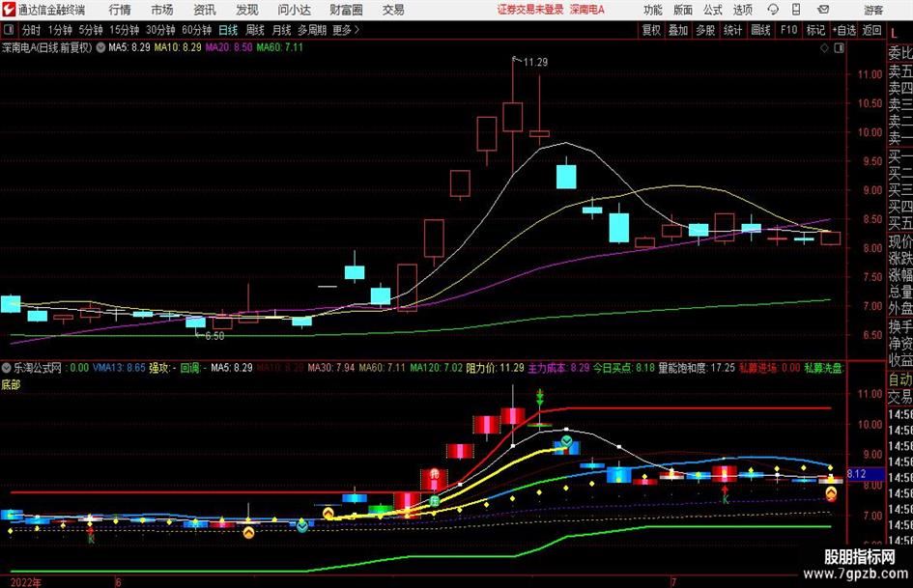
Task: Toggle the left panel icon before 分时
Action: pos(9,30)
